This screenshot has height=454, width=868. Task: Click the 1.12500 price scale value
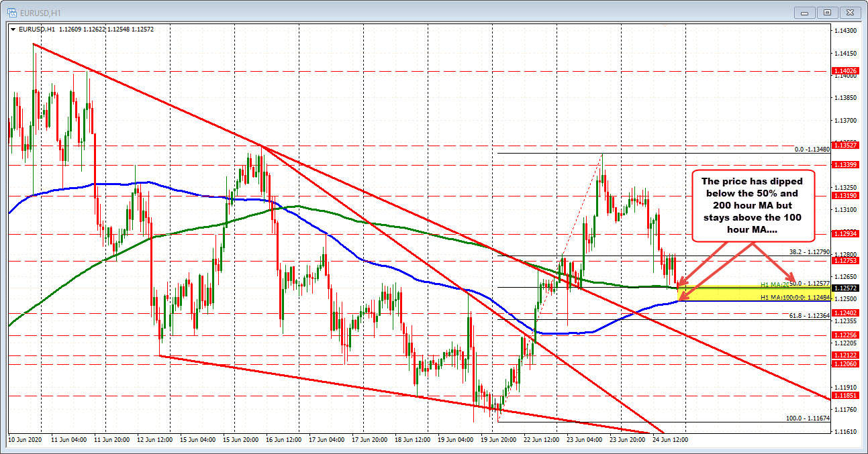click(845, 298)
